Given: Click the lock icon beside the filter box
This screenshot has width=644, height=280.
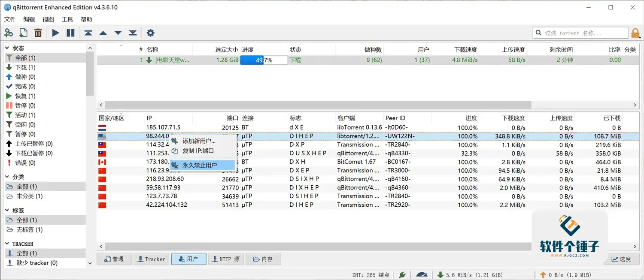Looking at the screenshot, I should [636, 33].
